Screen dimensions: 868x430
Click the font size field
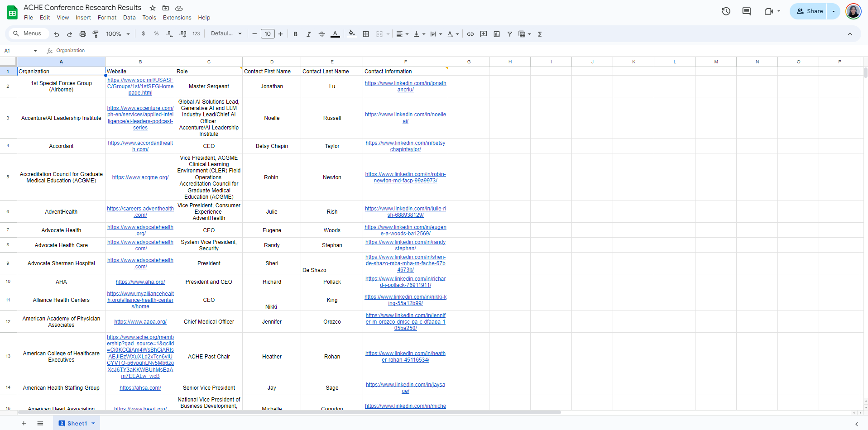click(x=268, y=34)
